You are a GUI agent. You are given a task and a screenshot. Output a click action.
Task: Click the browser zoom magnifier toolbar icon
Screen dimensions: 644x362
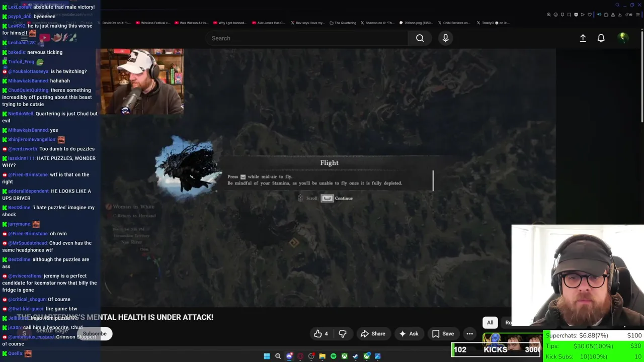pyautogui.click(x=549, y=15)
